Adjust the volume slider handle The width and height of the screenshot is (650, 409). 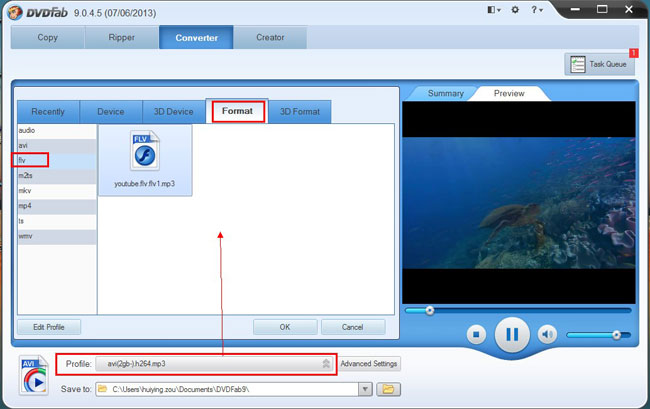click(x=616, y=334)
